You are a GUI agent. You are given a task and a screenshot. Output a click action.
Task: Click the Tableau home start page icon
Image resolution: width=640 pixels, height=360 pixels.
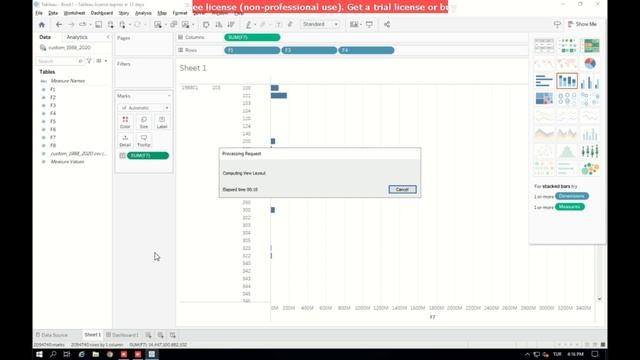point(42,24)
